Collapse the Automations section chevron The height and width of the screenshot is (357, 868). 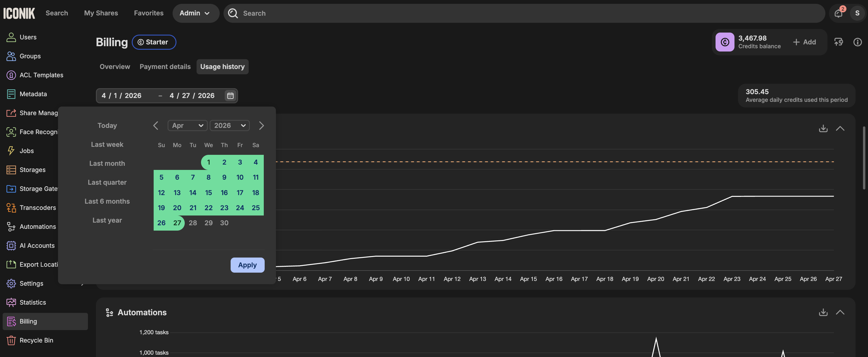(840, 312)
